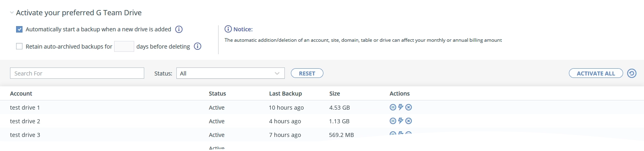Sort by Account column header
Screen dimensions: 644x151
click(x=21, y=94)
